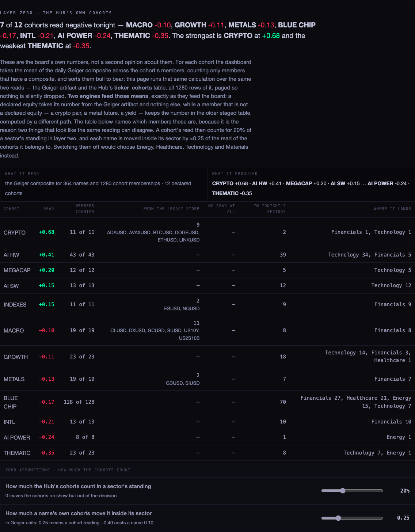Click the AI SW cohort name
This screenshot has height=532, width=415.
tap(11, 286)
